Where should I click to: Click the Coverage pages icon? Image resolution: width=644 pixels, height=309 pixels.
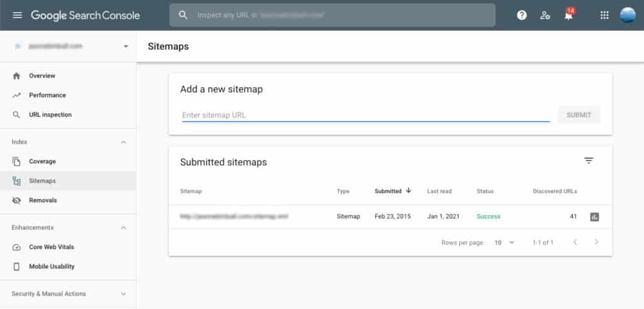pos(16,162)
